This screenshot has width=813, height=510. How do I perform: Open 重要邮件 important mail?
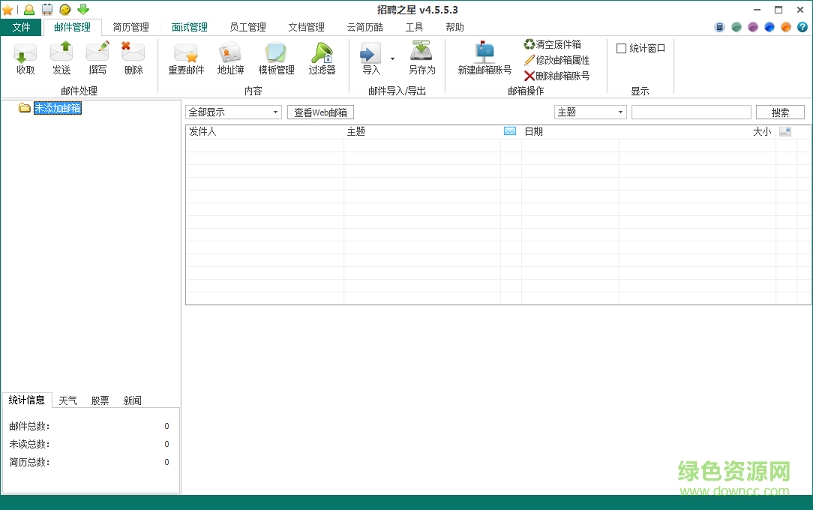point(186,59)
